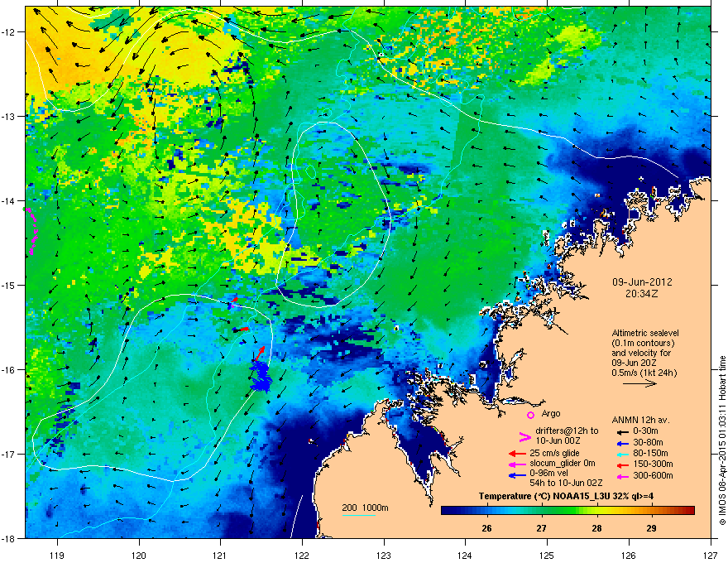Click the slocum_glider 0m label
The image size is (728, 563).
[563, 463]
